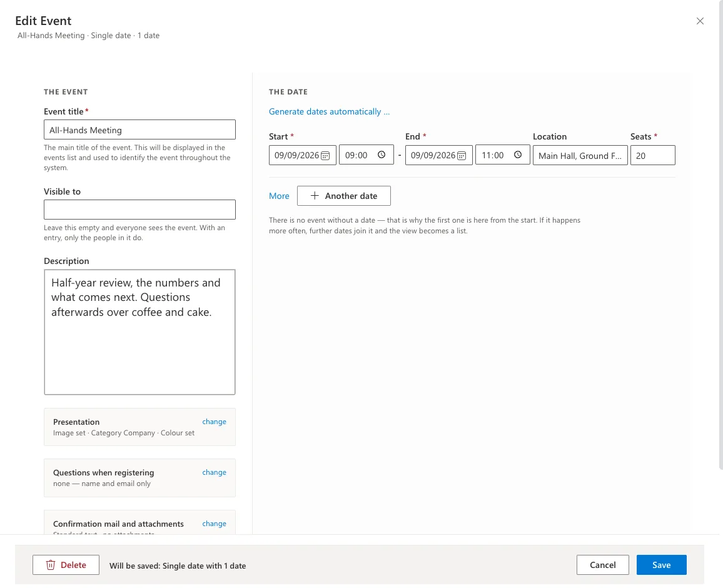
Task: Click into the Visible to field
Action: [139, 210]
